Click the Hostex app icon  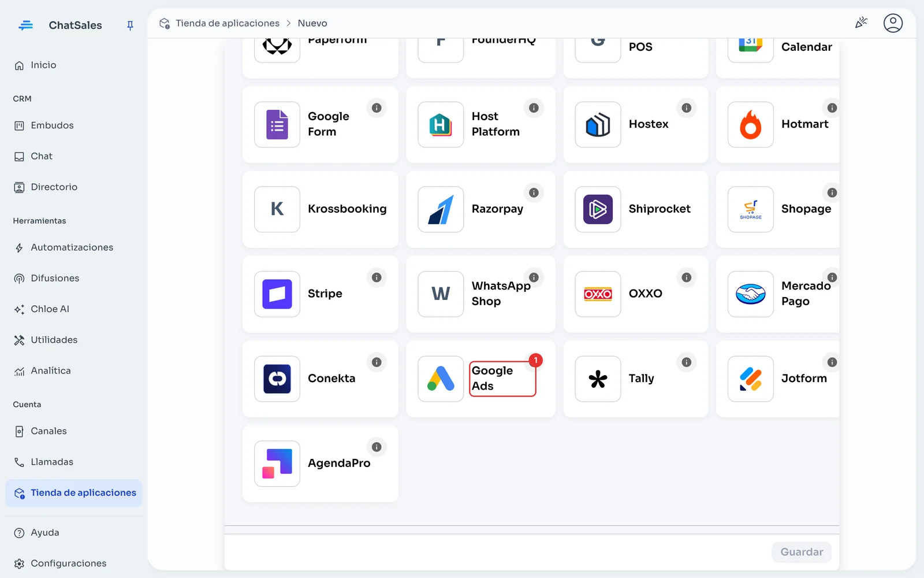pos(598,125)
